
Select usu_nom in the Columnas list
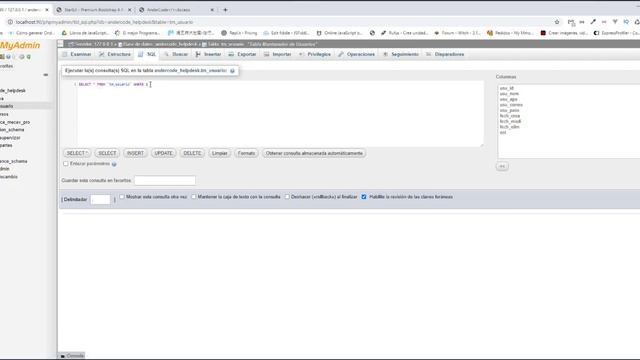(x=509, y=94)
